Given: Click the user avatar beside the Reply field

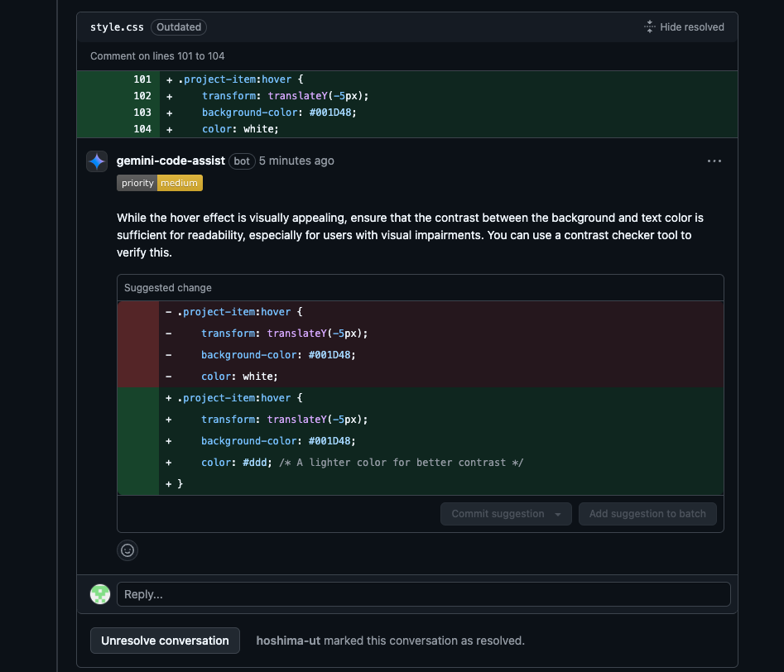Looking at the screenshot, I should pos(100,594).
